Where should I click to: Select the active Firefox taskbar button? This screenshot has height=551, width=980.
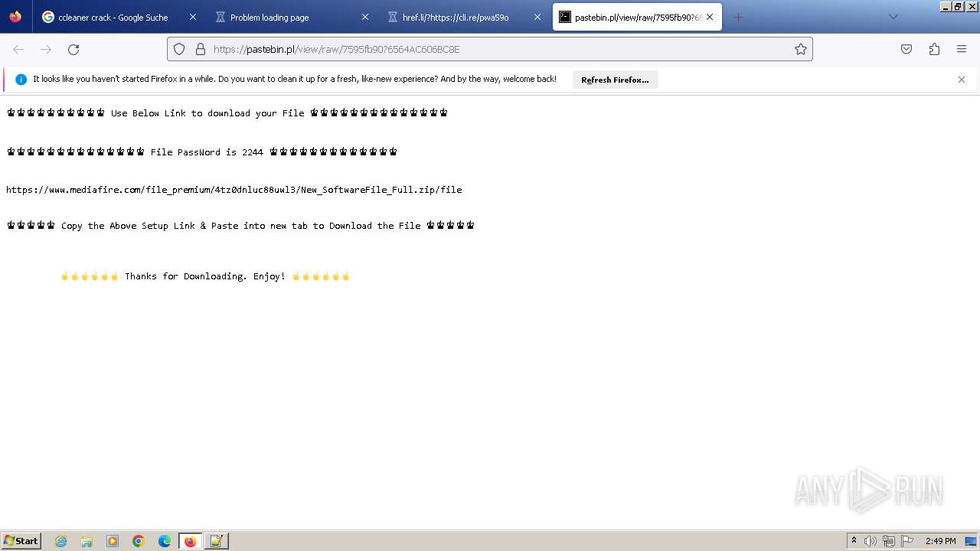pyautogui.click(x=191, y=541)
